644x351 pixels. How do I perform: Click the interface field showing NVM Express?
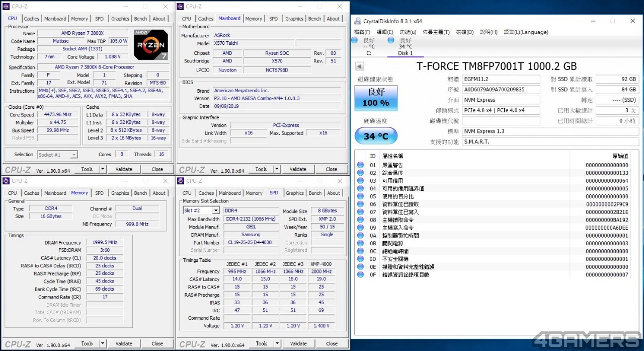click(x=501, y=100)
